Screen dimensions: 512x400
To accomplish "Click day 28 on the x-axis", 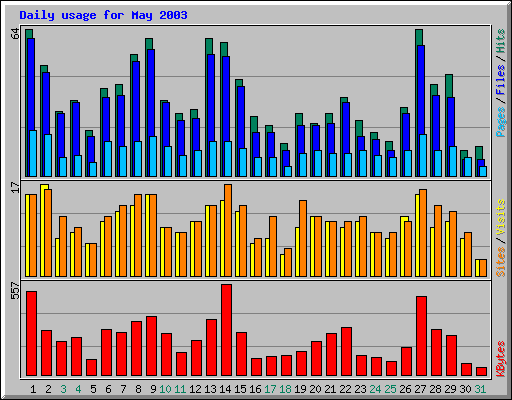I will 435,389.
